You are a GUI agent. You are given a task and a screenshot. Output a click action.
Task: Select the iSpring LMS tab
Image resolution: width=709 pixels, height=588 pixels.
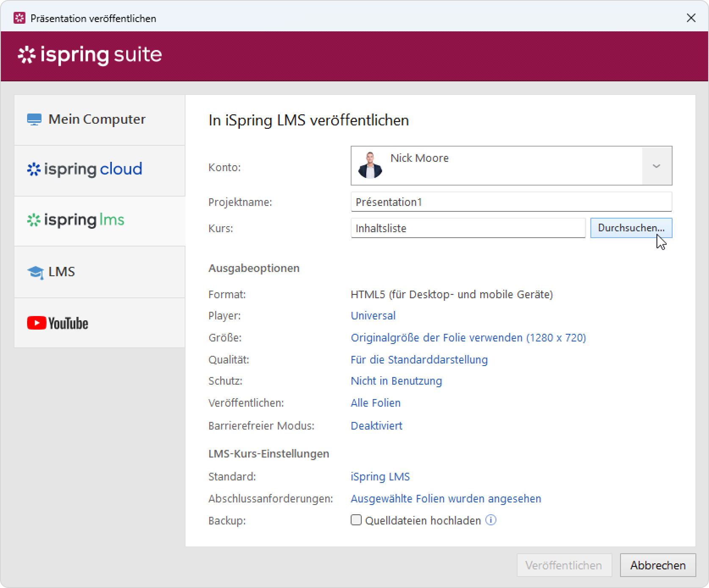[100, 221]
